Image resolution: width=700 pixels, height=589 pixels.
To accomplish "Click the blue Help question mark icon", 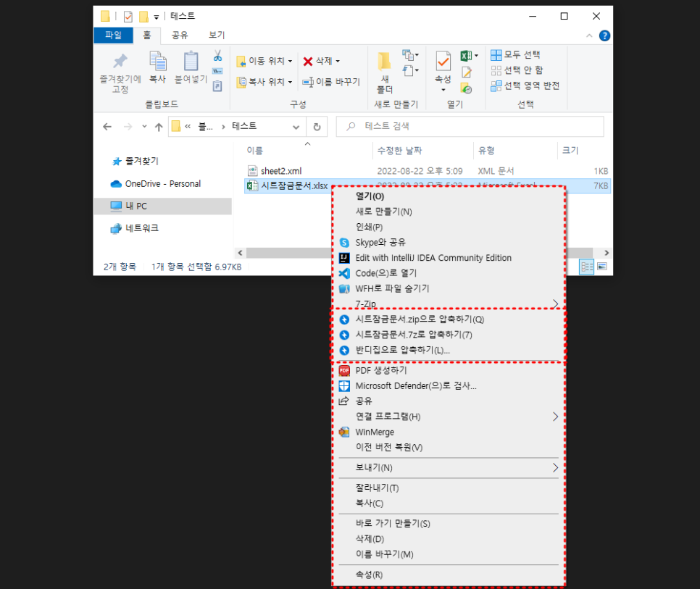I will point(604,35).
